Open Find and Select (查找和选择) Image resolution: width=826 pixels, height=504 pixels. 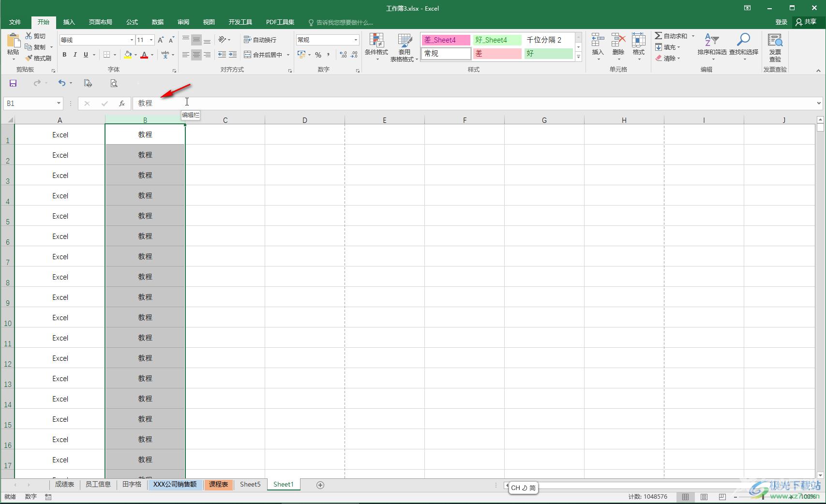coord(744,46)
